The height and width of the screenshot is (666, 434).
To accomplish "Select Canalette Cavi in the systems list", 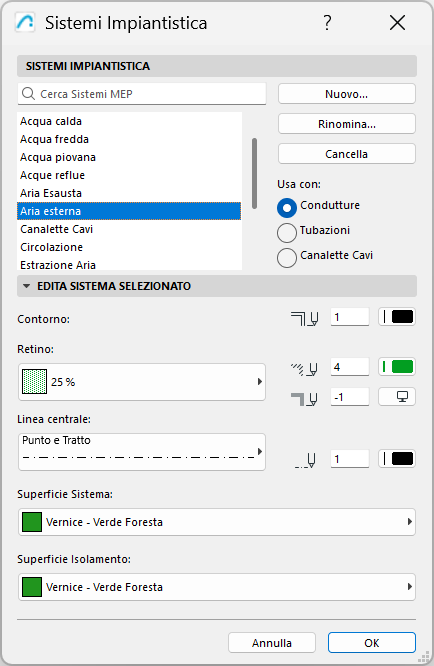I will [129, 229].
